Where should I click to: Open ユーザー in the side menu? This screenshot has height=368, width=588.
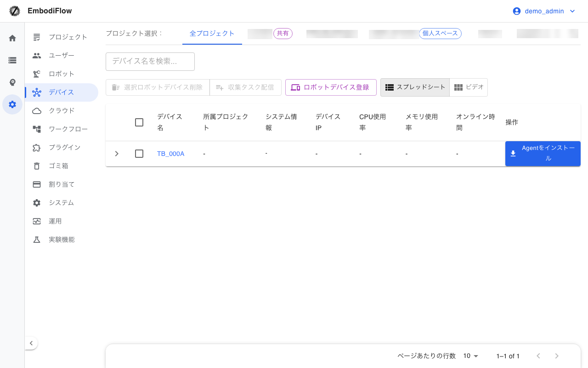62,56
